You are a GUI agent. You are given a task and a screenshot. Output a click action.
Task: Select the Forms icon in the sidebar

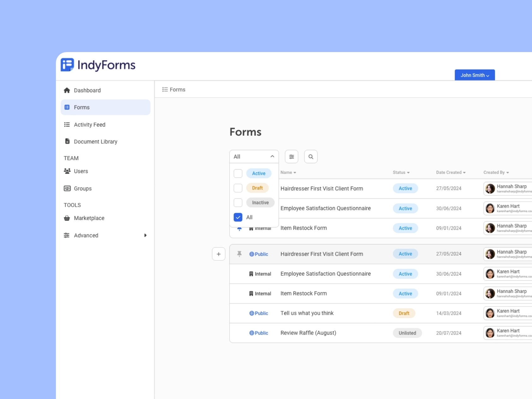pos(67,107)
